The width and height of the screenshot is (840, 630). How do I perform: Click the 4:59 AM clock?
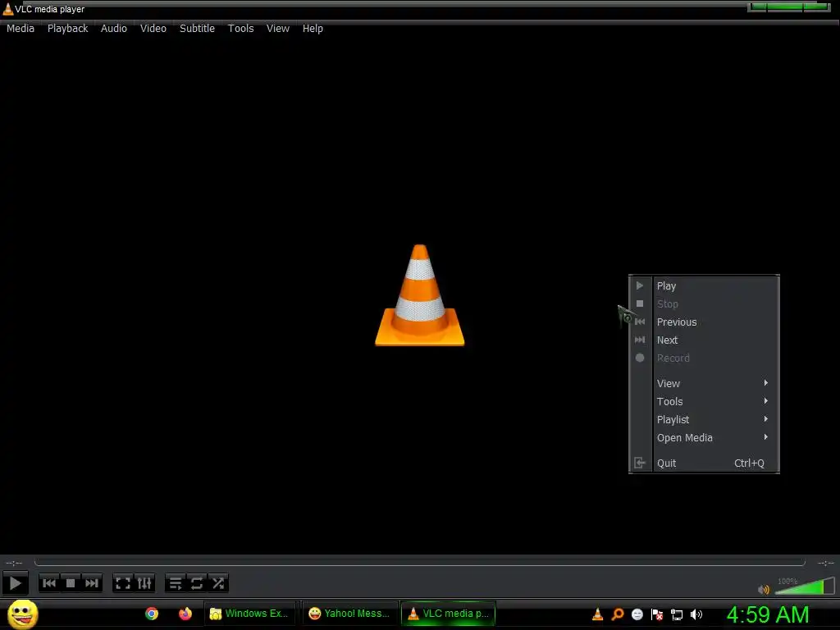tap(768, 614)
